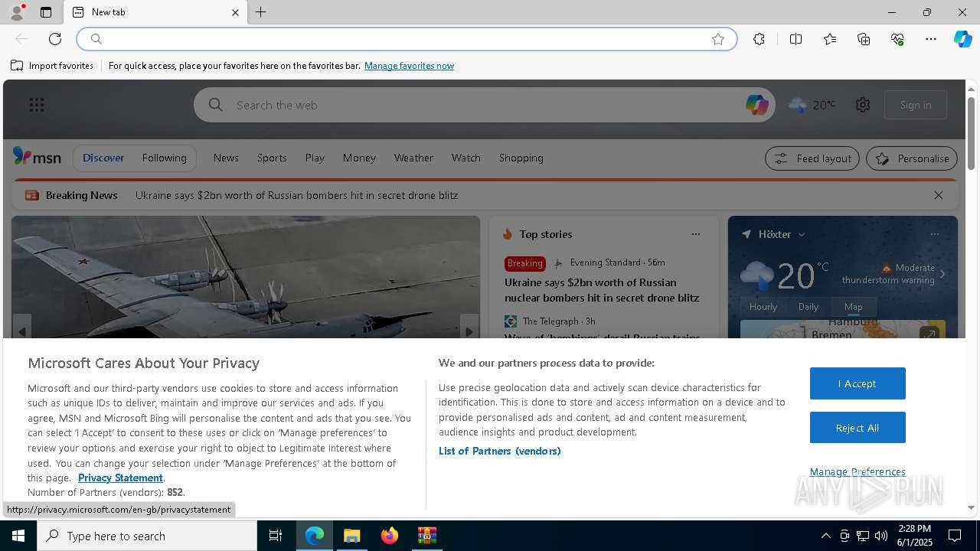Screen dimensions: 980x551
Task: Open the tab actions menu icon
Action: pos(46,12)
